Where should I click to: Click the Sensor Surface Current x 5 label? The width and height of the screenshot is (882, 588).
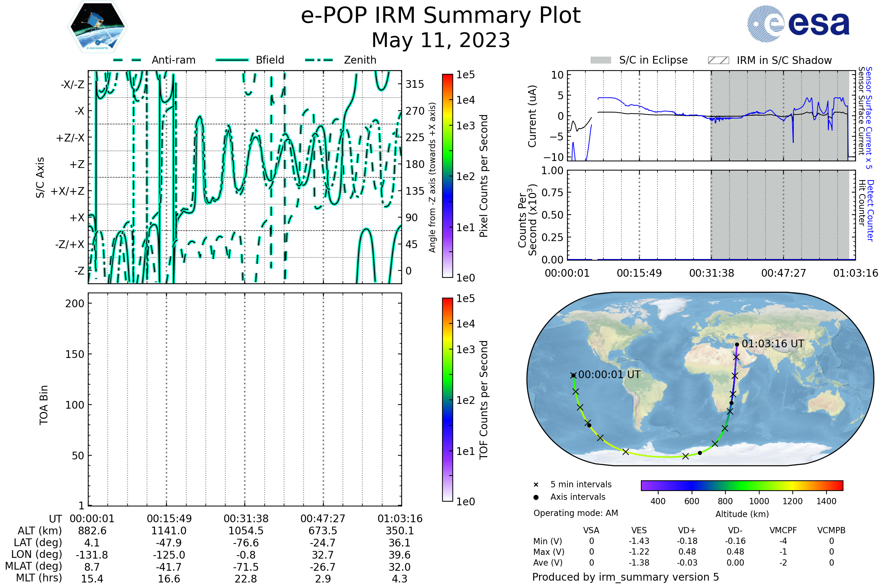[869, 118]
